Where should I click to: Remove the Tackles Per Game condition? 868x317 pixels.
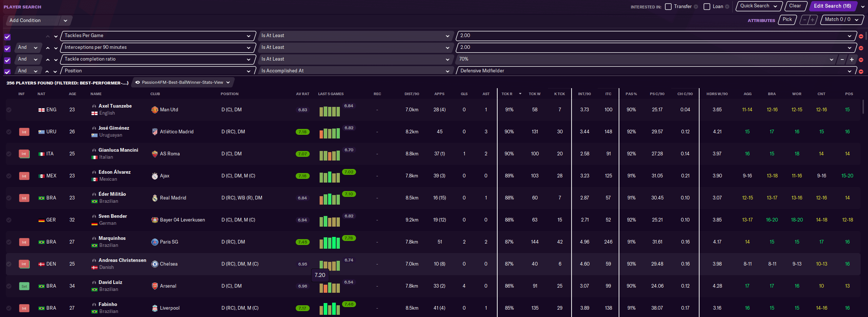861,36
